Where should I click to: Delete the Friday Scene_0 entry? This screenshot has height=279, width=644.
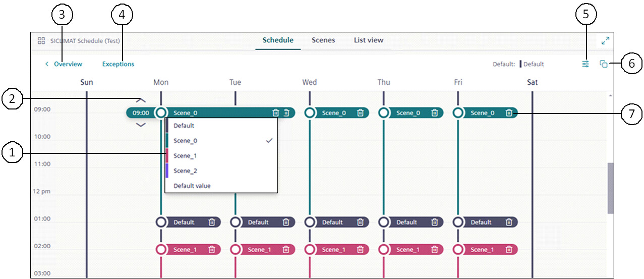click(x=509, y=113)
